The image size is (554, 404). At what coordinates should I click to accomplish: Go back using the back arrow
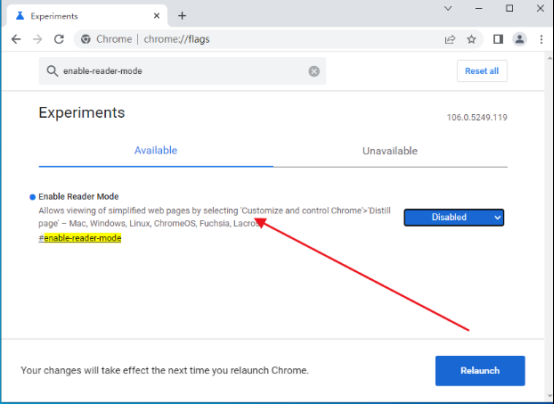click(x=16, y=39)
